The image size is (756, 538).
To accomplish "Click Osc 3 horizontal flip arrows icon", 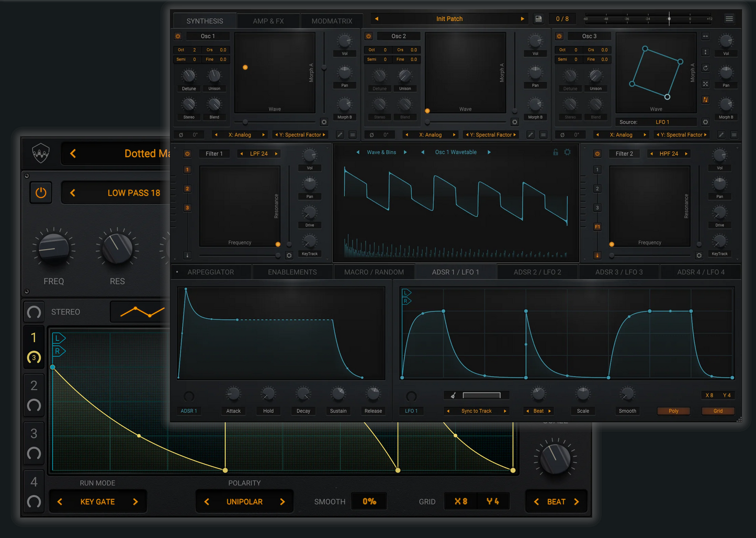I will tap(705, 36).
